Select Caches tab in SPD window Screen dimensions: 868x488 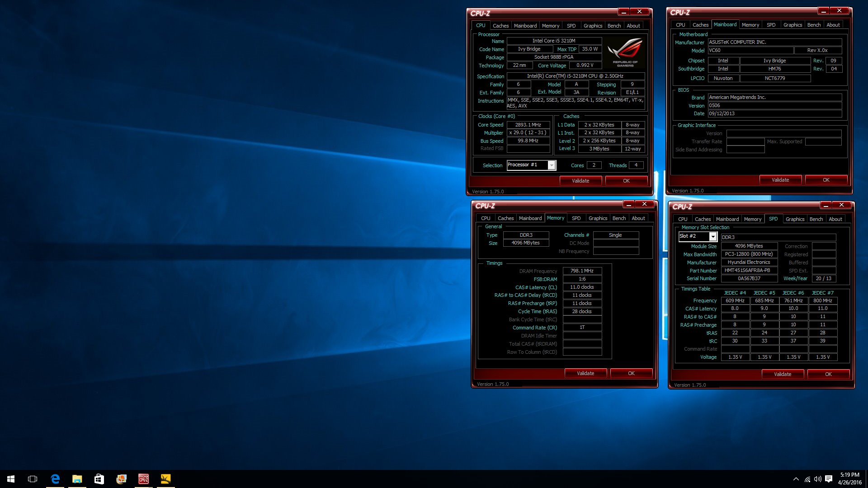point(703,219)
